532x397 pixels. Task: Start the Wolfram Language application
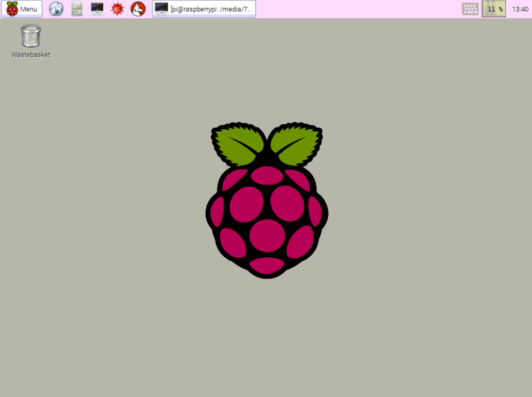coord(137,9)
